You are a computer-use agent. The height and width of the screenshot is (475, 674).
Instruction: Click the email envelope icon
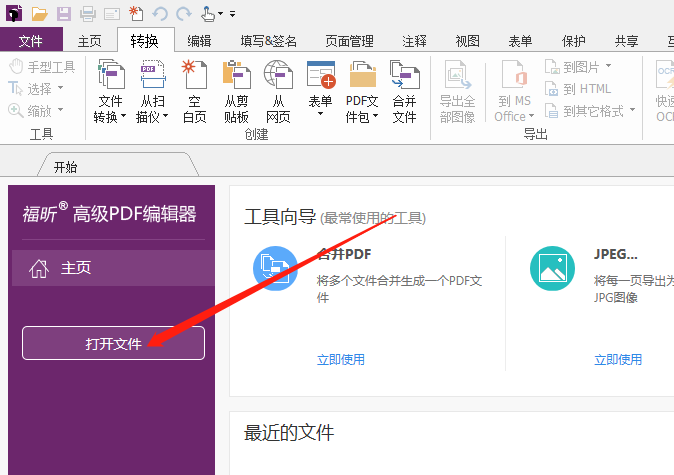pos(112,15)
